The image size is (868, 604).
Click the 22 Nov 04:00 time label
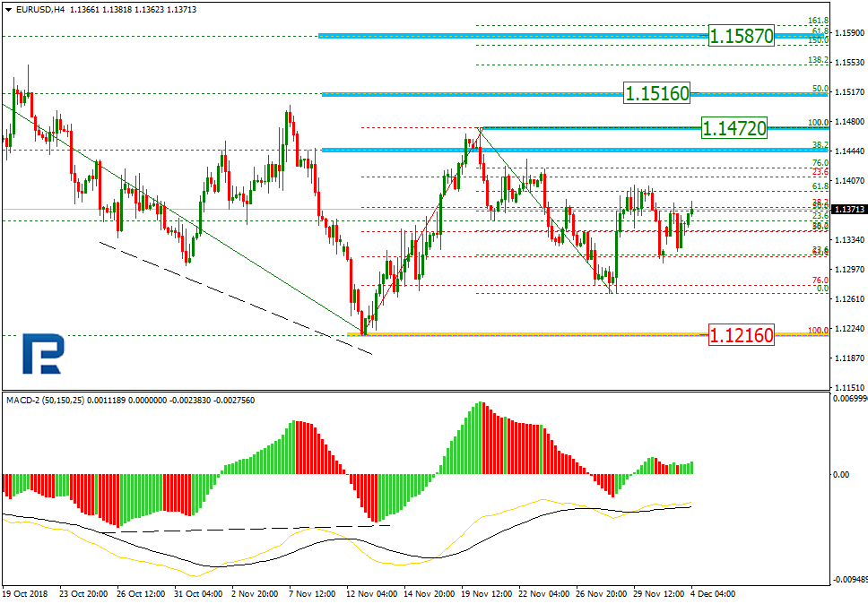[x=544, y=593]
